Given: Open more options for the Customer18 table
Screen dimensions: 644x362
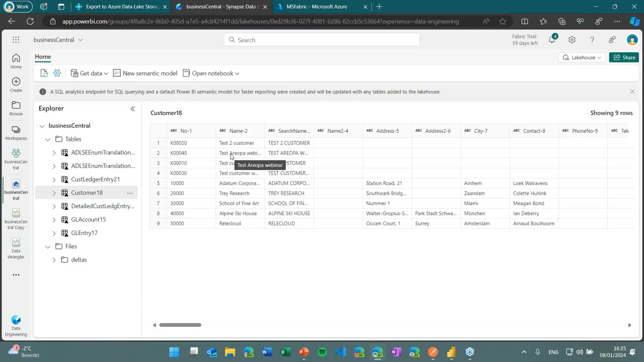Looking at the screenshot, I should [x=130, y=193].
